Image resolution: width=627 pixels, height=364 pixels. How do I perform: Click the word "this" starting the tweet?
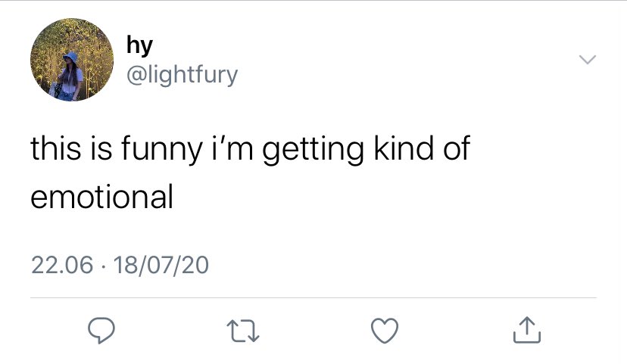[x=55, y=147]
